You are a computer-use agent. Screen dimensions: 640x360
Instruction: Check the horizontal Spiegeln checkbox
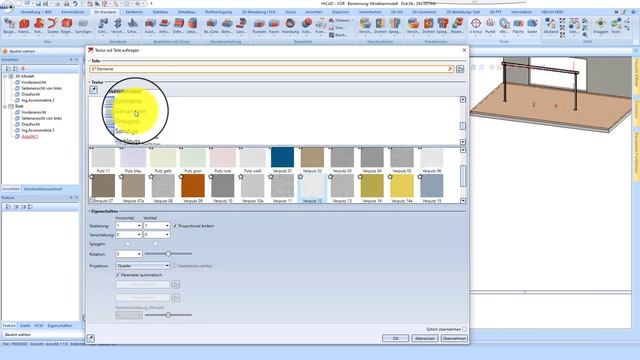click(127, 244)
